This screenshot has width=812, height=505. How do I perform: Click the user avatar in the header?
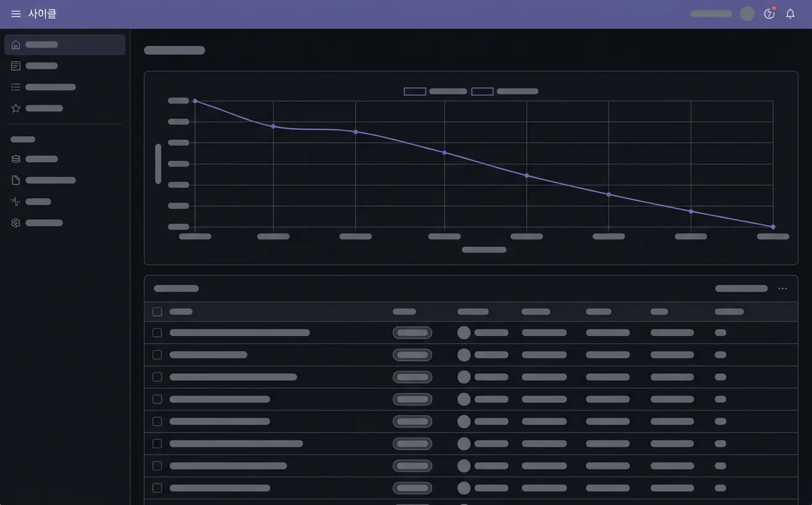(x=748, y=14)
